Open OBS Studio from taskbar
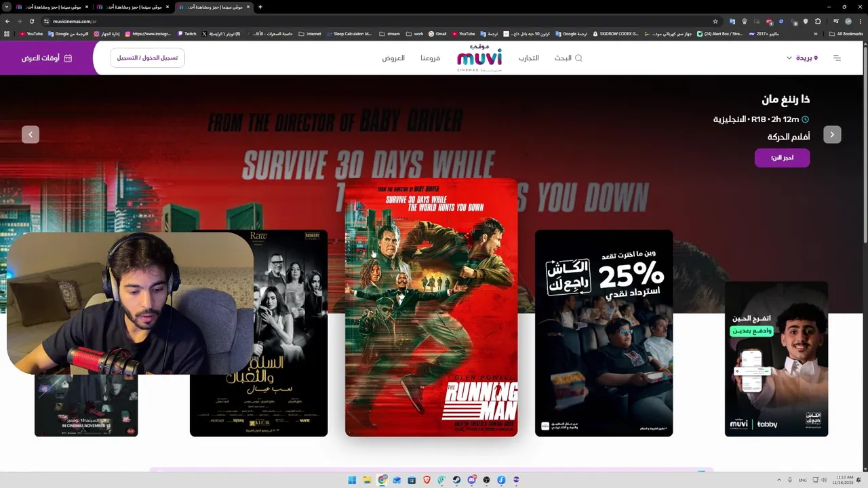The image size is (868, 488). (x=486, y=480)
